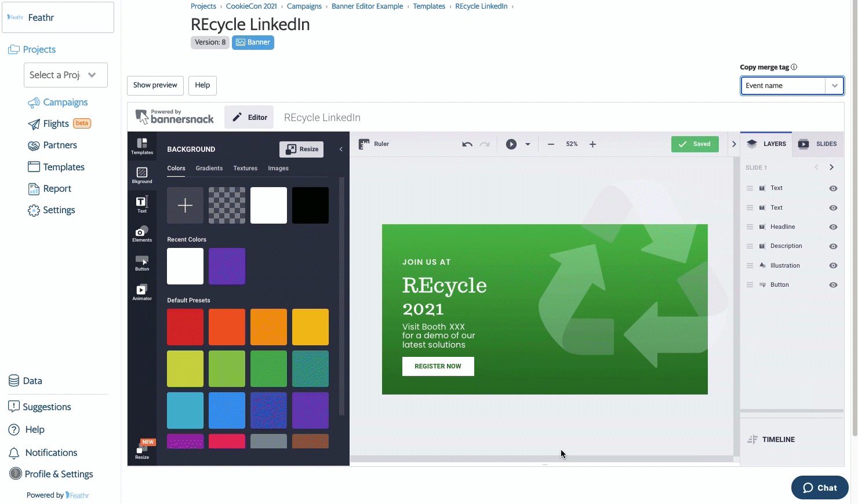
Task: Redo the last action
Action: (x=485, y=144)
